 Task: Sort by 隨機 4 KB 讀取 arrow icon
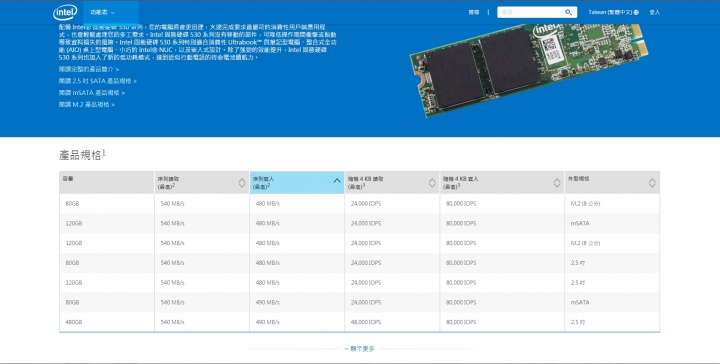coord(432,183)
